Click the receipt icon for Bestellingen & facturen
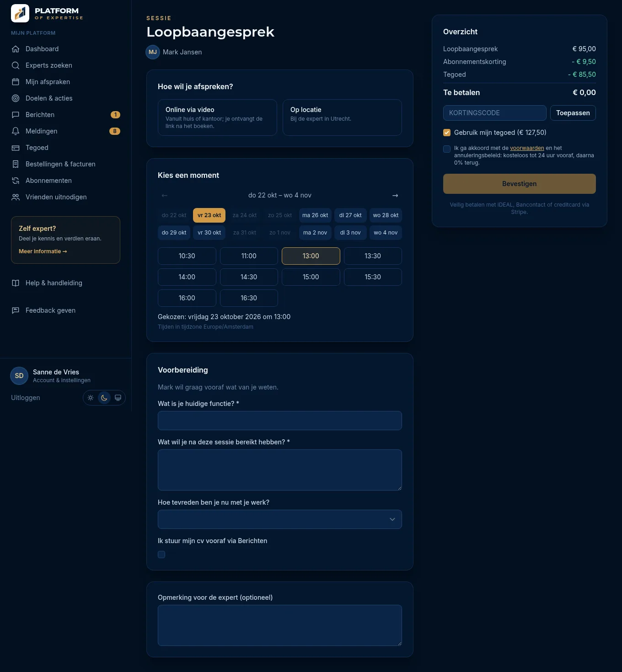 pos(16,164)
